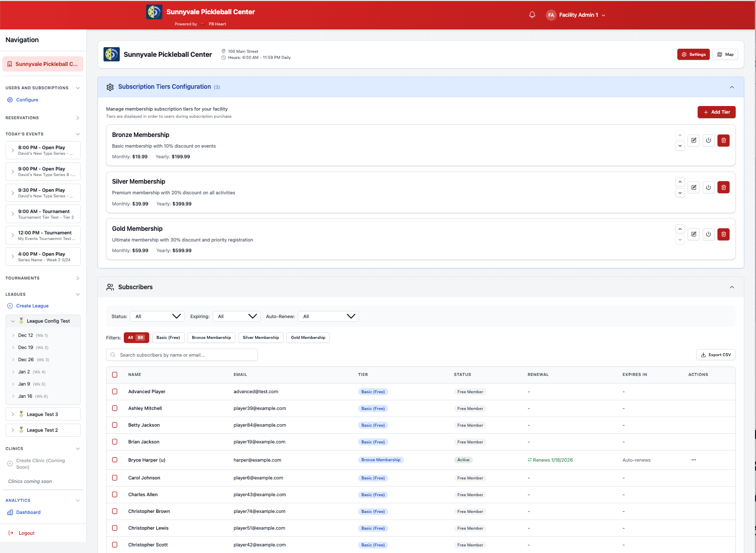Collapse the Subscription Tiers Configuration panel

732,87
